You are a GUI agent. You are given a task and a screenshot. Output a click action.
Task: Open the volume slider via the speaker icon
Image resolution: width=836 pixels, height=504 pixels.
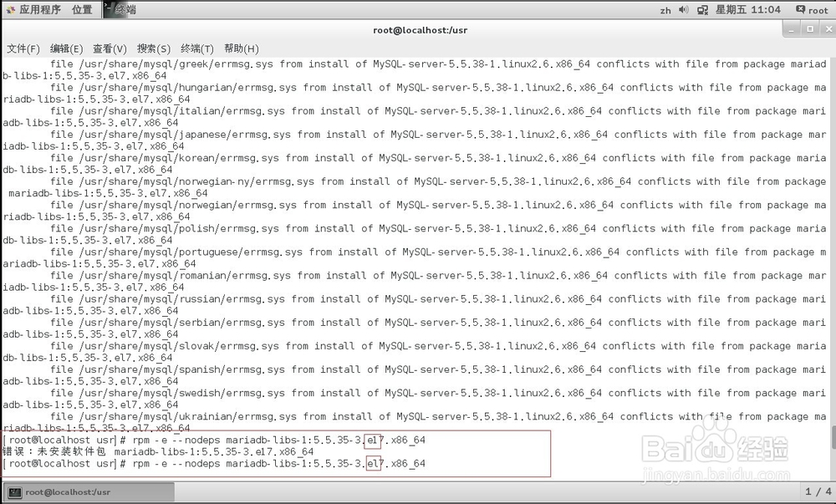(682, 9)
